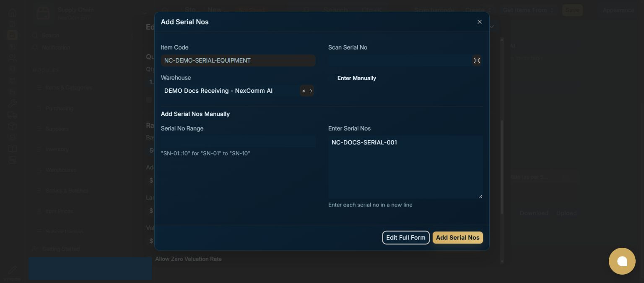Click the Edit Full Form button

[406, 238]
